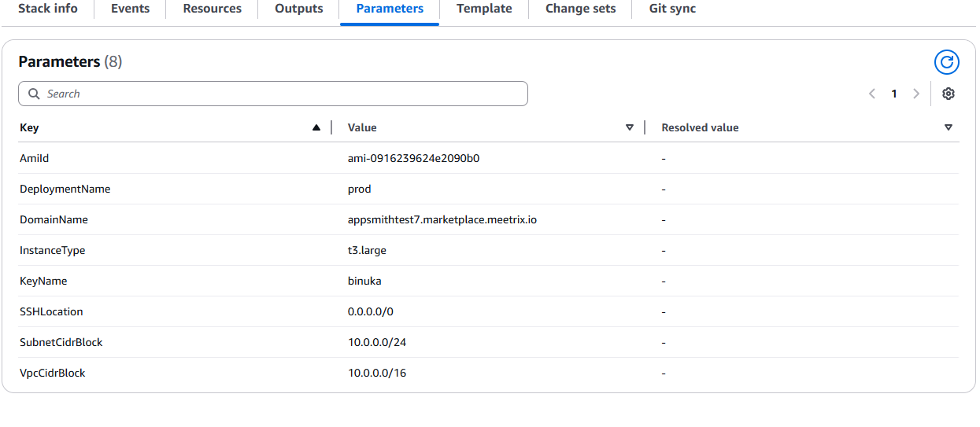Select the 0.0.0.0/0 value
The width and height of the screenshot is (980, 427).
coord(371,311)
